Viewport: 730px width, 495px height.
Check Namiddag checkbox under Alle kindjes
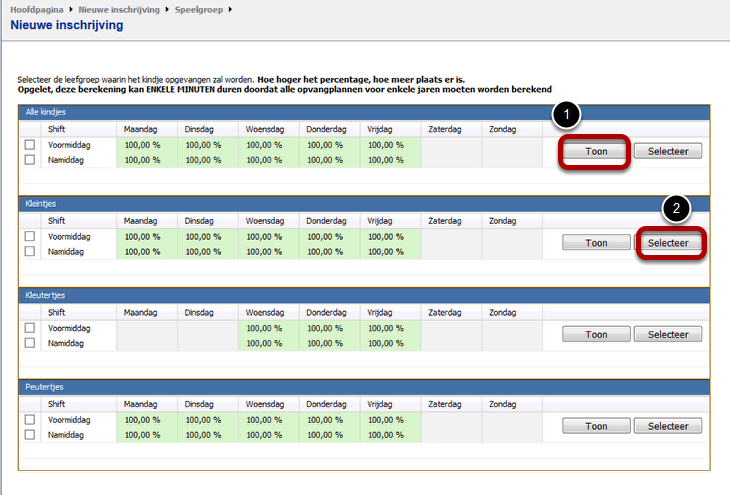pyautogui.click(x=30, y=160)
